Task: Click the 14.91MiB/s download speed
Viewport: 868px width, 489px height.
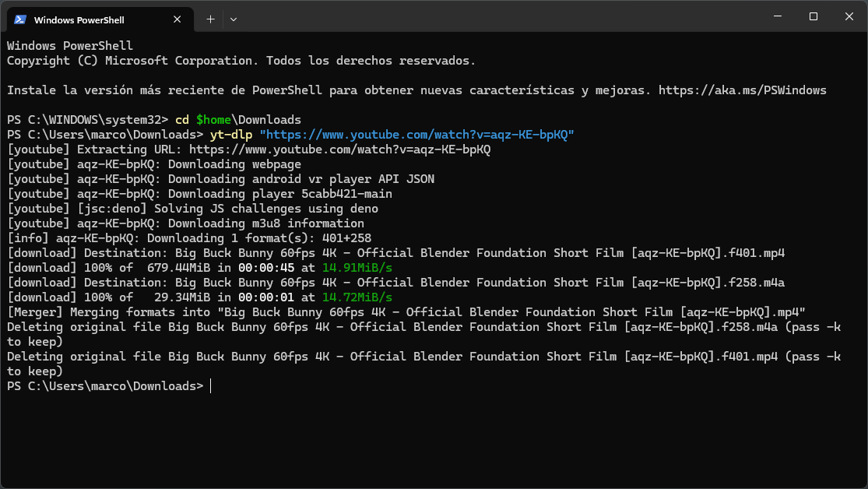Action: tap(357, 268)
